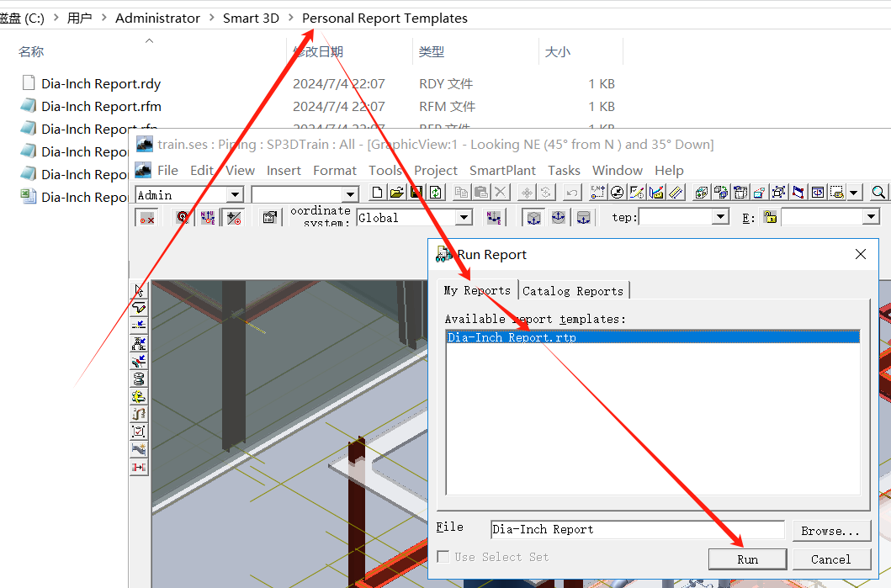Go to Smart 3D folder in breadcrumb
Screen dimensions: 891x588
click(x=251, y=19)
